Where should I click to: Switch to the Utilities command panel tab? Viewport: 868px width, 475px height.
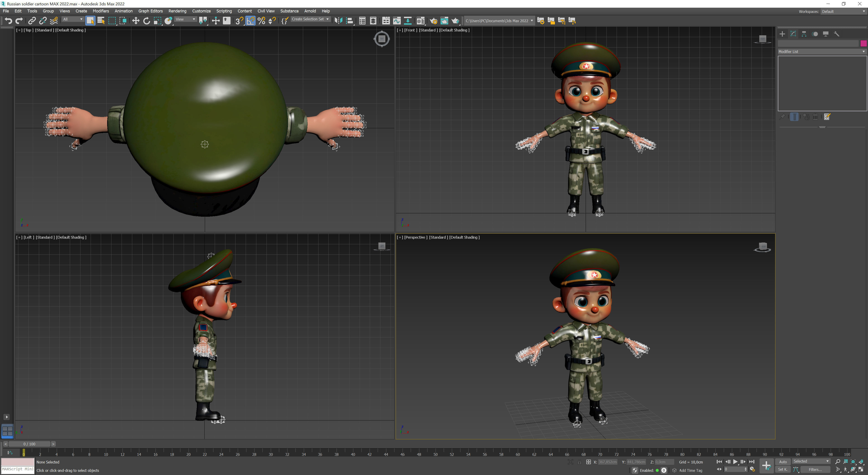[x=836, y=34]
